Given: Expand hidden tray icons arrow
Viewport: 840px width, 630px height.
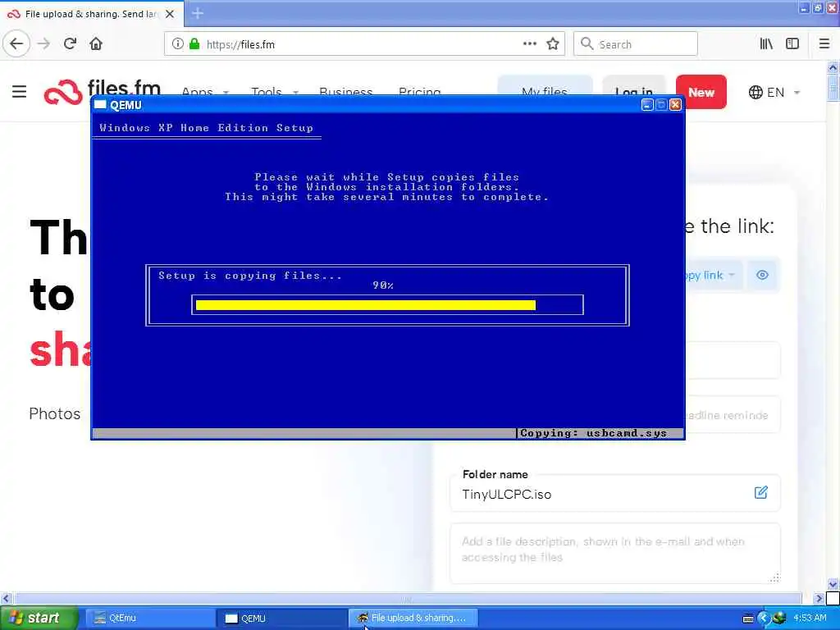Looking at the screenshot, I should pyautogui.click(x=764, y=619).
